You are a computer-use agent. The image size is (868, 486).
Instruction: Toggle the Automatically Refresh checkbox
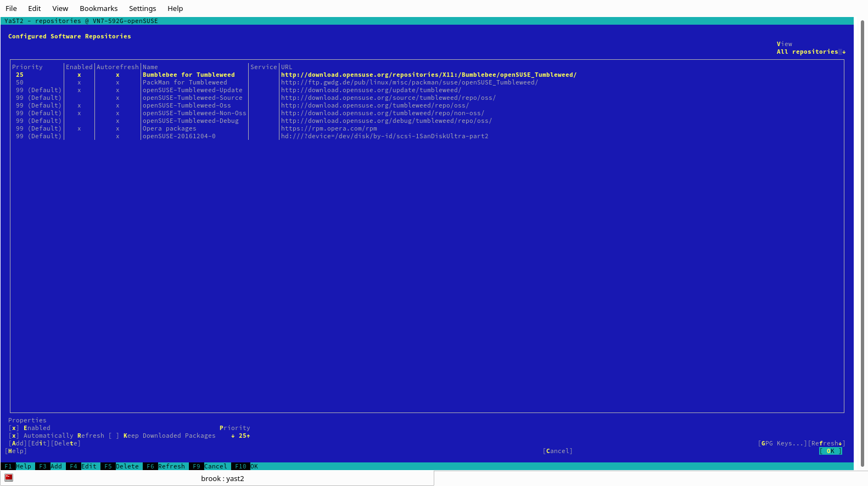coord(14,436)
